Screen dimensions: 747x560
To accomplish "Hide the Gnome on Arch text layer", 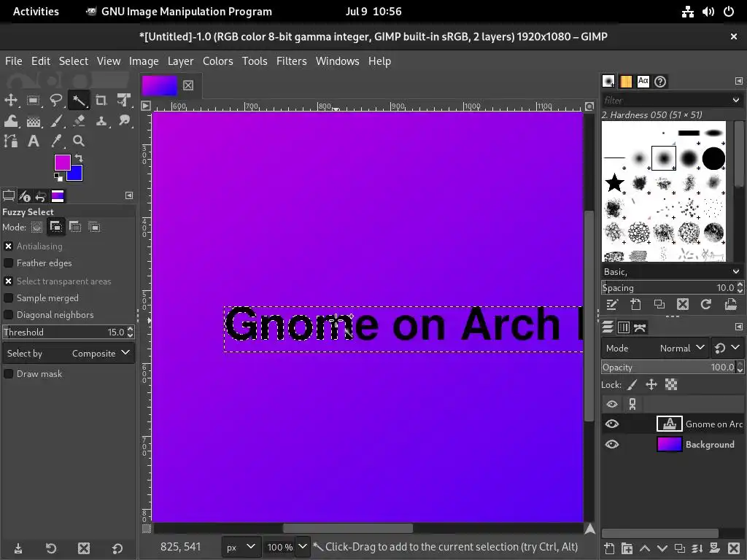I will click(612, 424).
